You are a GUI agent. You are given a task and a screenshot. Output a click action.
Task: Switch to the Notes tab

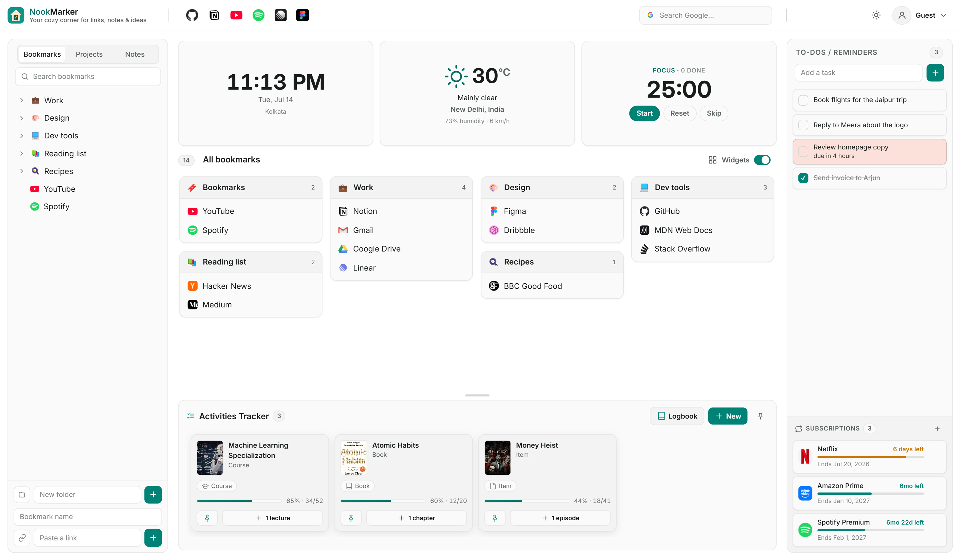coord(135,54)
